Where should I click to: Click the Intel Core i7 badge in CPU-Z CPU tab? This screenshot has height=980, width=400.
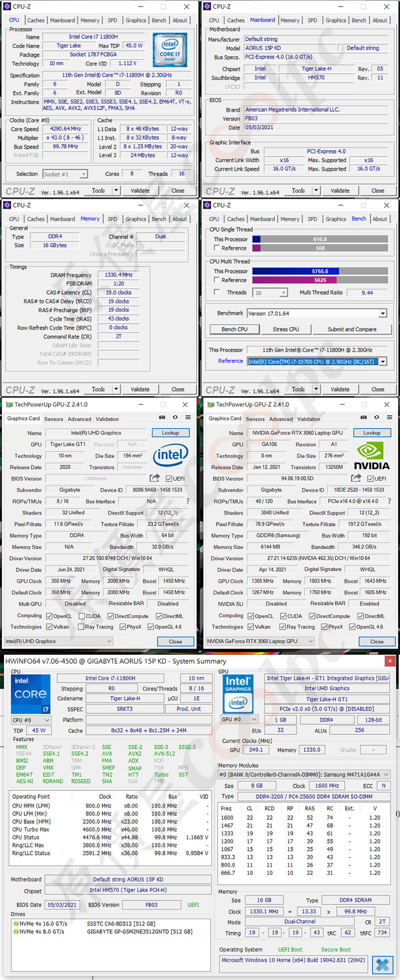pyautogui.click(x=170, y=50)
